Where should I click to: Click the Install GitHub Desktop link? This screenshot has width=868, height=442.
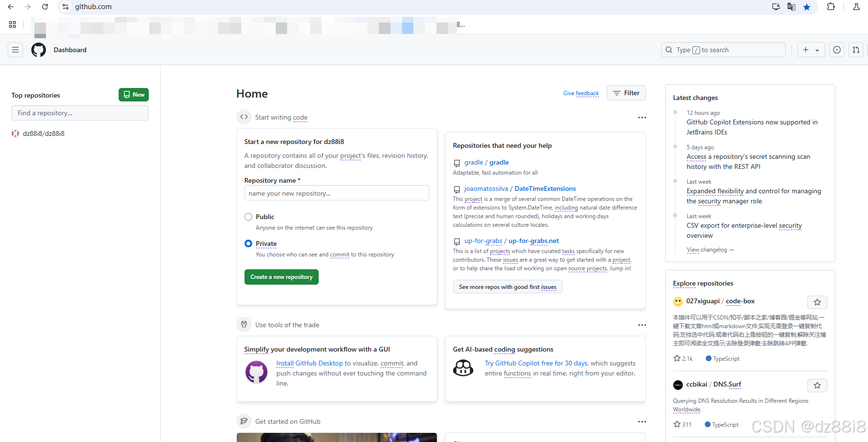point(310,364)
